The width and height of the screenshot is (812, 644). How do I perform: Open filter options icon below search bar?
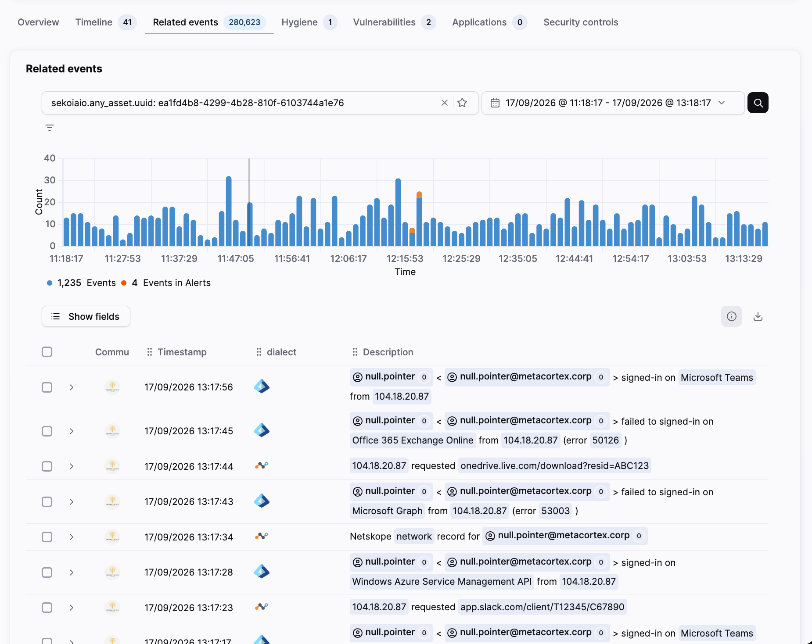(50, 128)
